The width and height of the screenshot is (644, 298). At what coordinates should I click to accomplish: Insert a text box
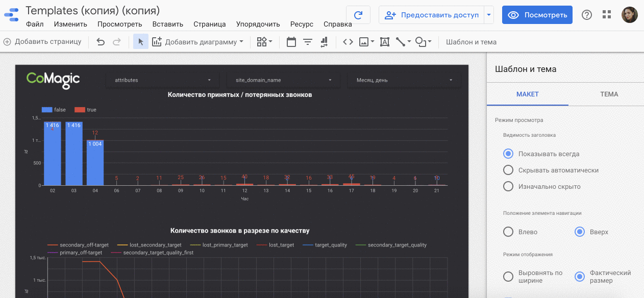385,42
